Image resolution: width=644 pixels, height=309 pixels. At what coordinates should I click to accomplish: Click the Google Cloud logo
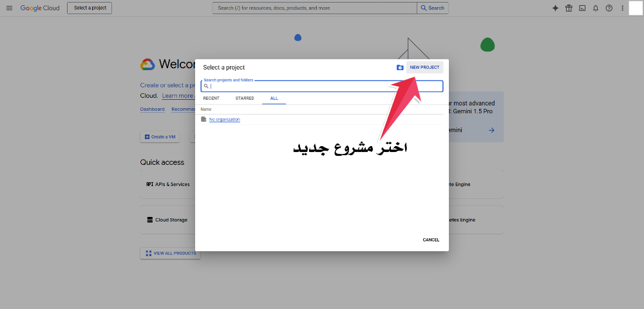40,8
